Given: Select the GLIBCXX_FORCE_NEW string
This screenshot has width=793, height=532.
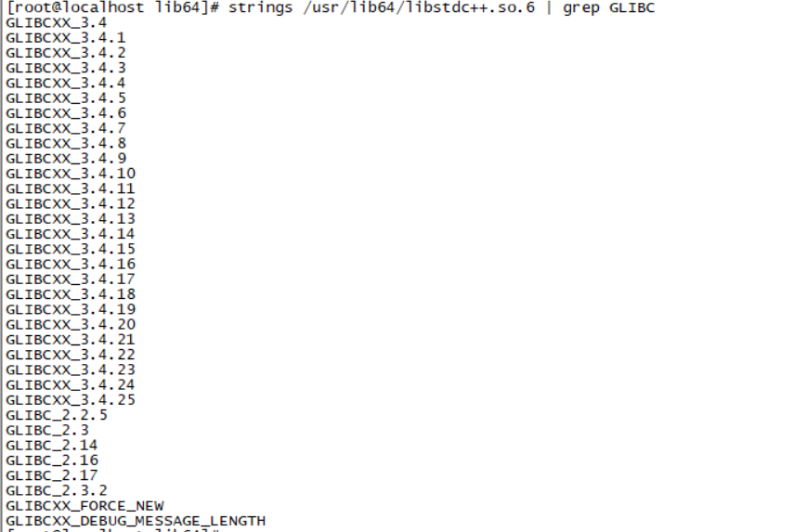Looking at the screenshot, I should point(85,506).
